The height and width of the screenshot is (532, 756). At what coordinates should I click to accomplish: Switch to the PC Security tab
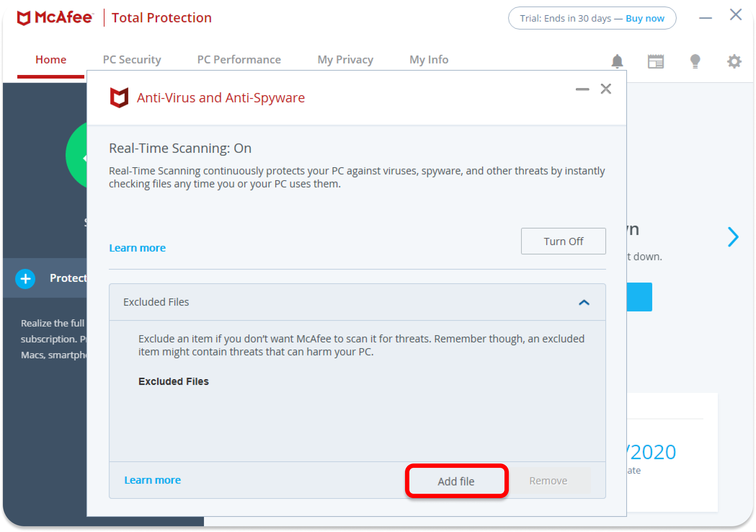[x=132, y=59]
